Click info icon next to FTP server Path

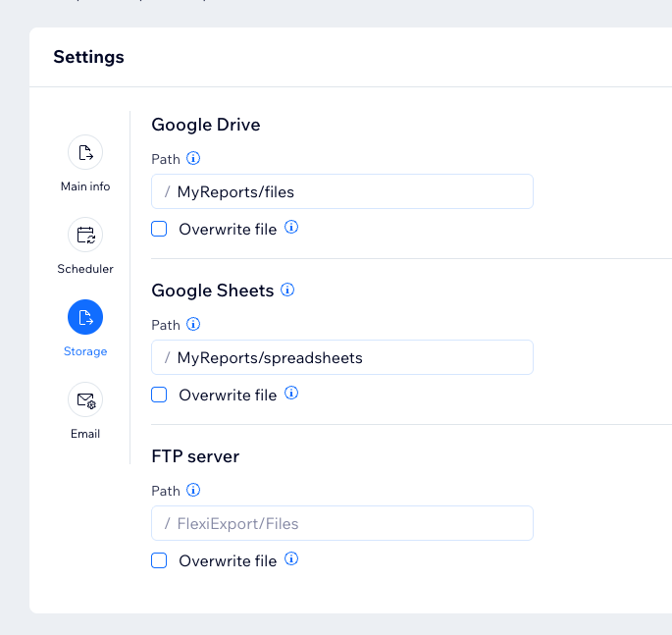coord(193,490)
